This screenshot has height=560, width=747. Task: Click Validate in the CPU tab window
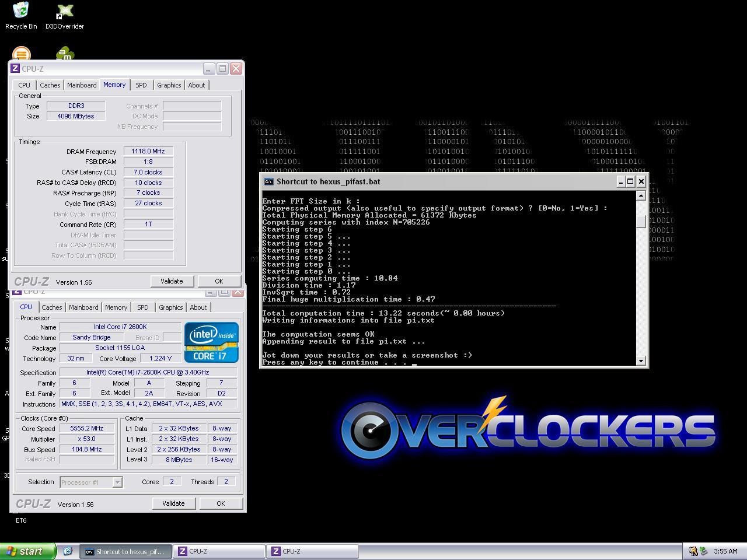click(173, 503)
